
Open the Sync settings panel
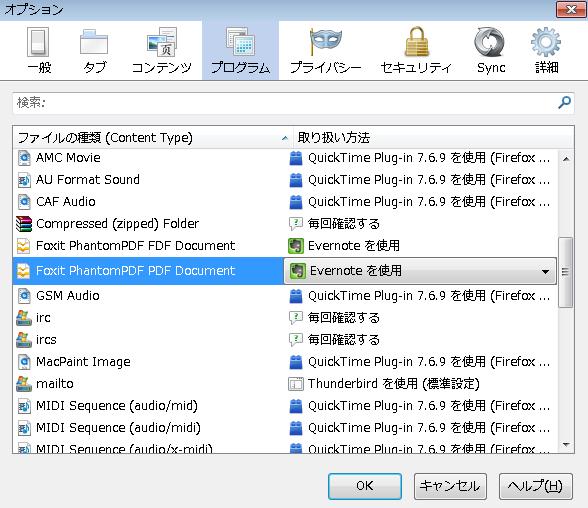pos(490,50)
